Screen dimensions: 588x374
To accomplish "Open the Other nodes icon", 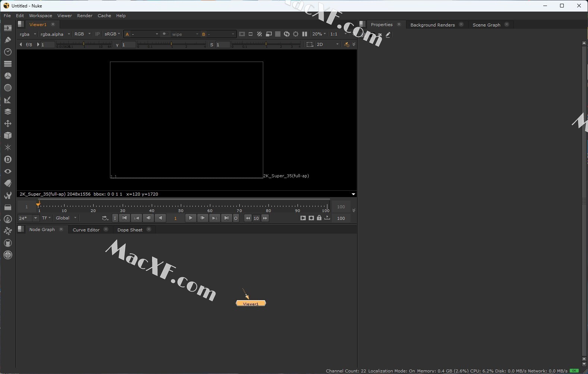I will click(7, 207).
